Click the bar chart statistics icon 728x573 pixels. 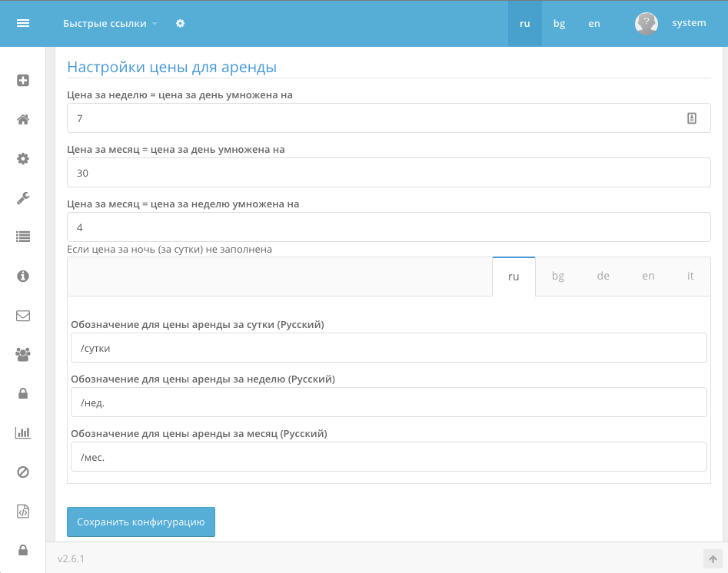23,433
